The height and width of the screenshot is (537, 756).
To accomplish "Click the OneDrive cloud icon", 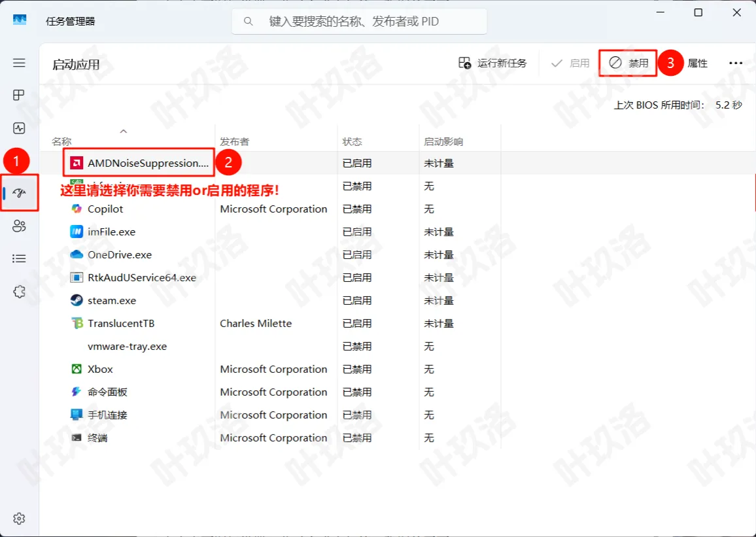I will tap(76, 254).
